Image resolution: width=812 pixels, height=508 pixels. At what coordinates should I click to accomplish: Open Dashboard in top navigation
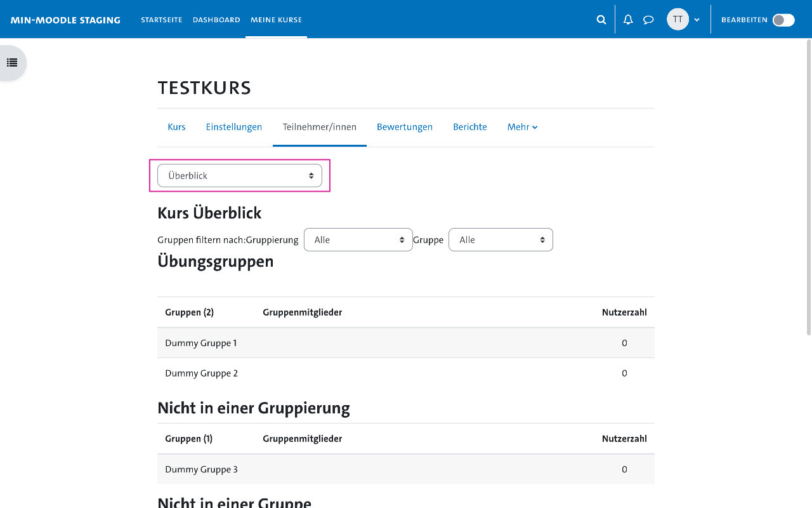(216, 20)
